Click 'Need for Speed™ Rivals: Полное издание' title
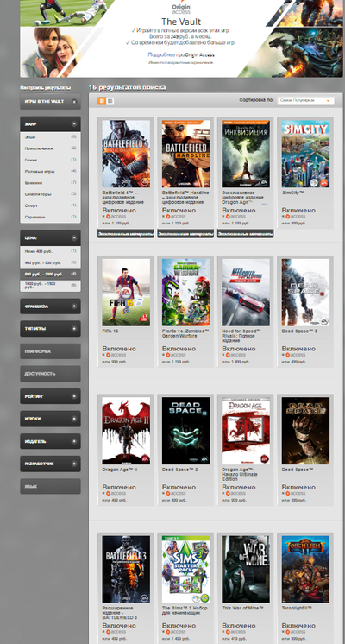Viewport: 345px width, 644px height. point(241,336)
